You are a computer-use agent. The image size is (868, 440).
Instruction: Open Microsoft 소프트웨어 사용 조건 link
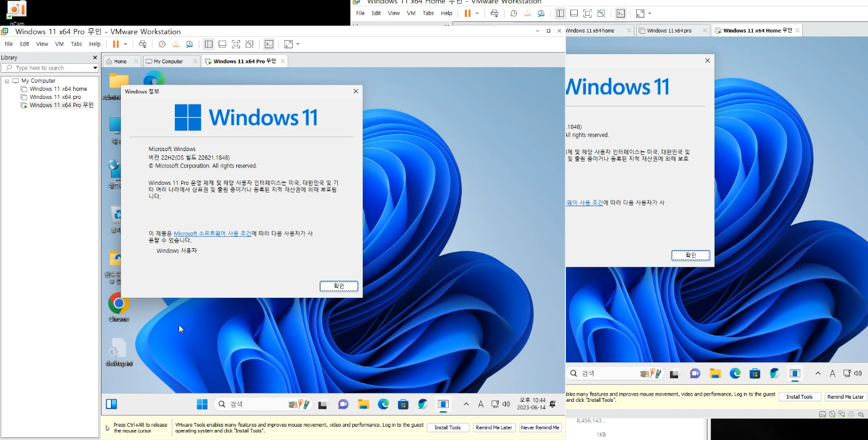[212, 233]
